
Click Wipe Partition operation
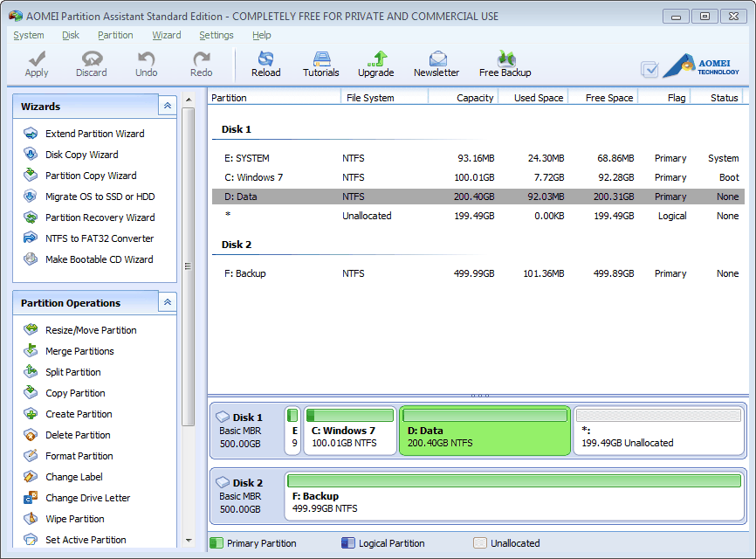pyautogui.click(x=75, y=519)
